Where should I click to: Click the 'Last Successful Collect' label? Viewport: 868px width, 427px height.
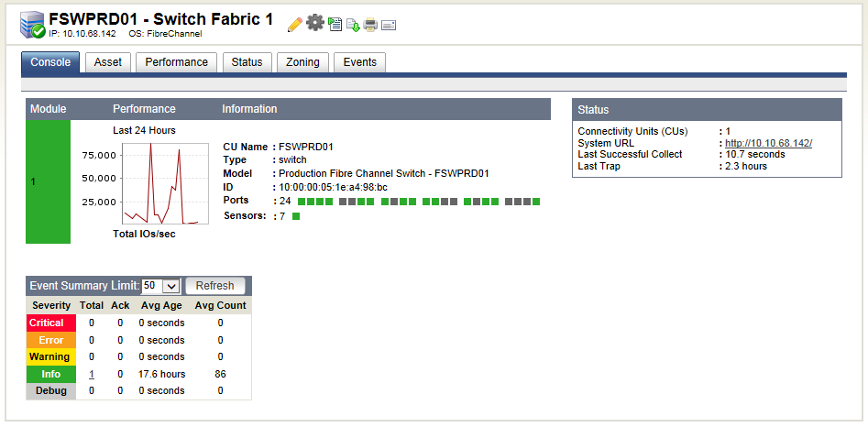[630, 154]
